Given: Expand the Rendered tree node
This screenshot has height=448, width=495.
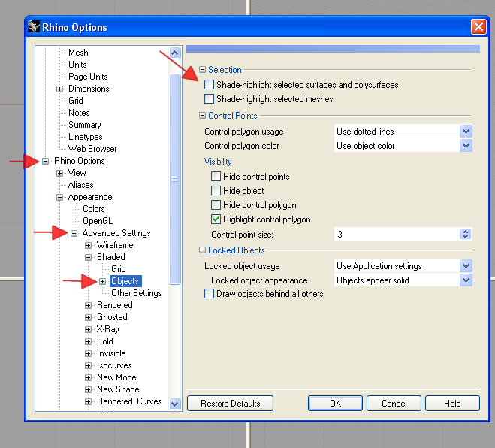Looking at the screenshot, I should point(89,305).
